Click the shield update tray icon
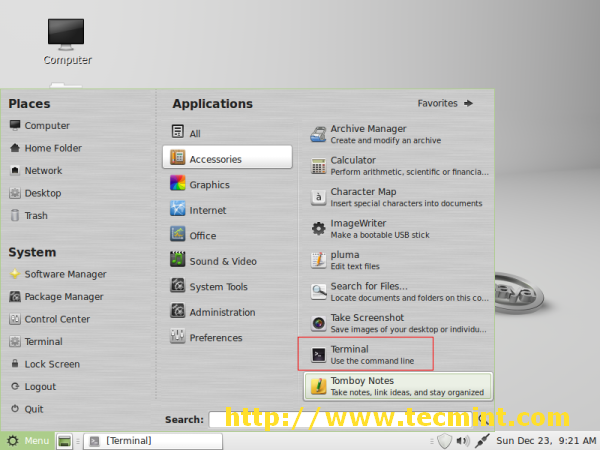Viewport: 600px width, 450px height. pos(444,441)
